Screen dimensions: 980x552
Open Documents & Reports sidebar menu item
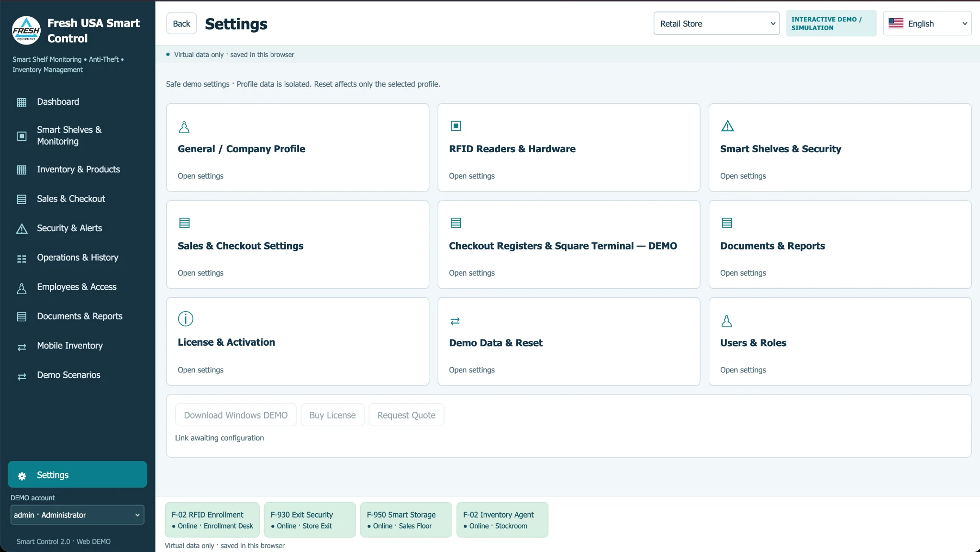[78, 316]
